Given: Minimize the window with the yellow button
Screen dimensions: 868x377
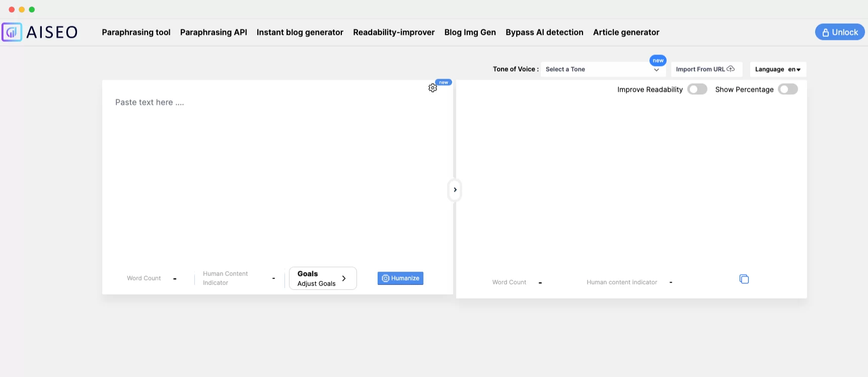Looking at the screenshot, I should tap(22, 10).
